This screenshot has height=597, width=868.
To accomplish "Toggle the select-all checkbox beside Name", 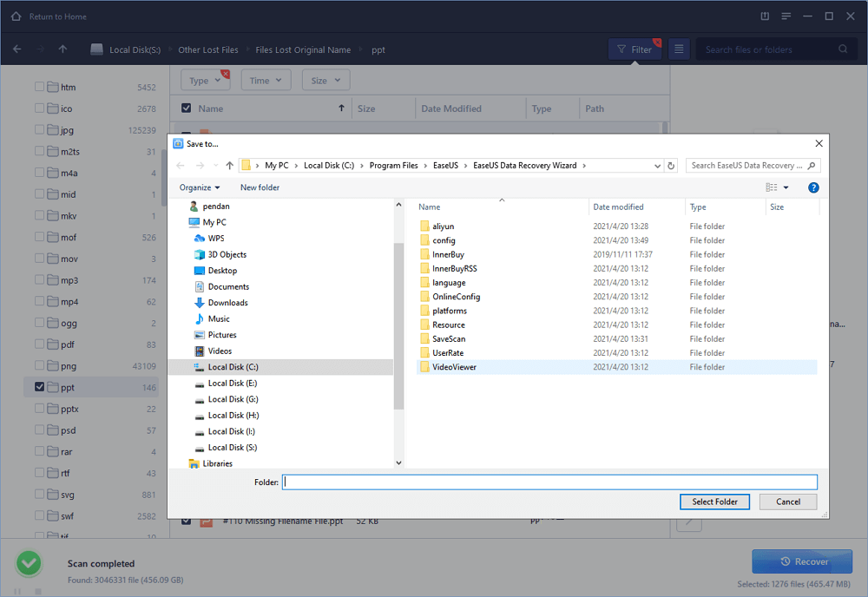I will click(x=186, y=108).
